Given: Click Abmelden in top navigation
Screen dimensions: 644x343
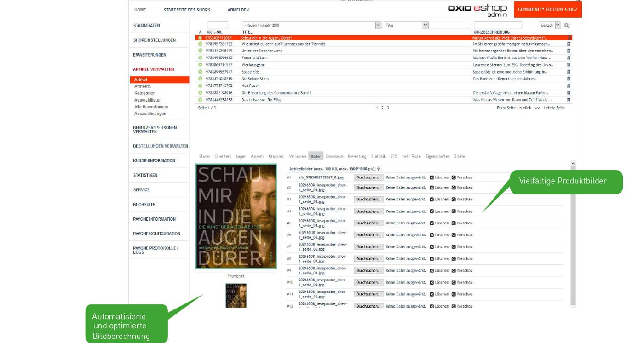Looking at the screenshot, I should 238,10.
